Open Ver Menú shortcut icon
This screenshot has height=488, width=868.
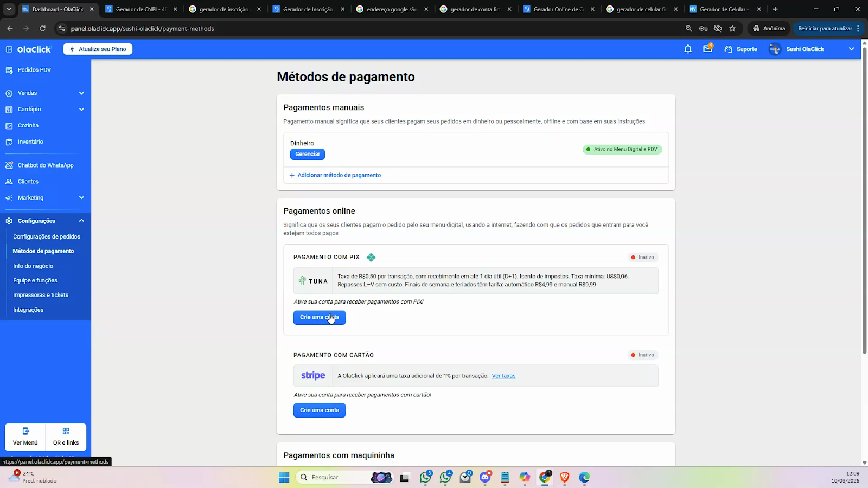pos(25,431)
